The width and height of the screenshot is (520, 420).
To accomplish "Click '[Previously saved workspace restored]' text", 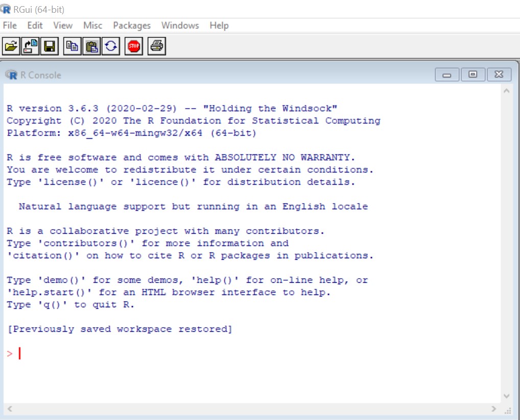I will [x=120, y=329].
